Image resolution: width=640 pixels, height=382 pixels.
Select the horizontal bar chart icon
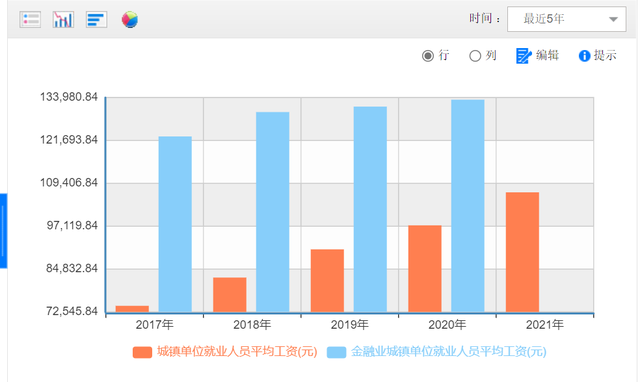point(96,19)
